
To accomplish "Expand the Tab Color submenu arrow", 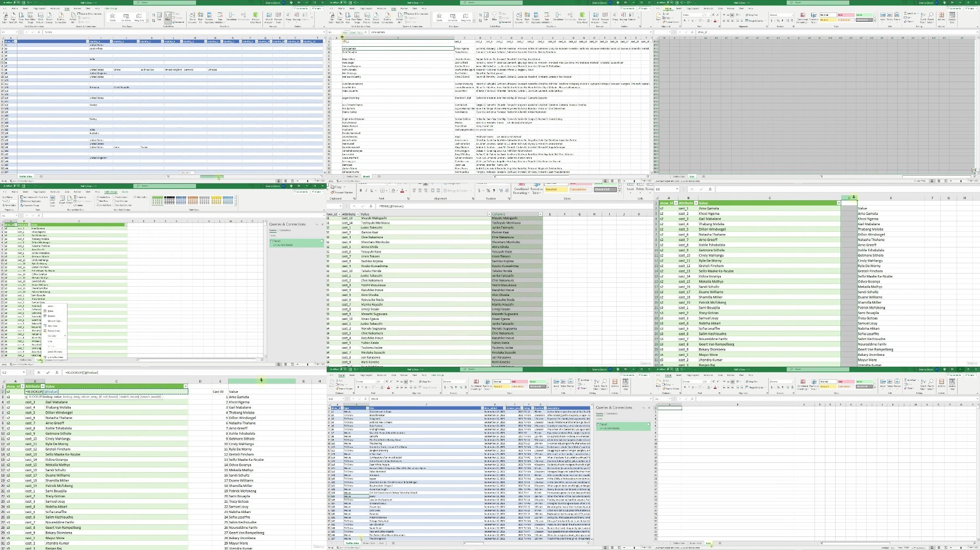I will coord(65,336).
